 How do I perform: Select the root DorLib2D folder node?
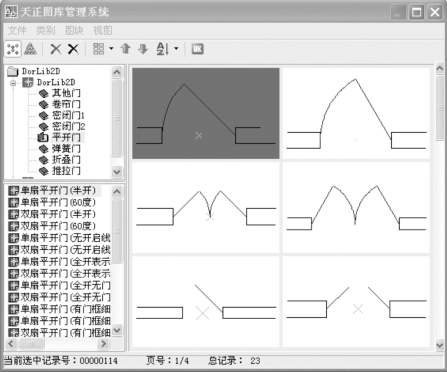click(x=34, y=71)
